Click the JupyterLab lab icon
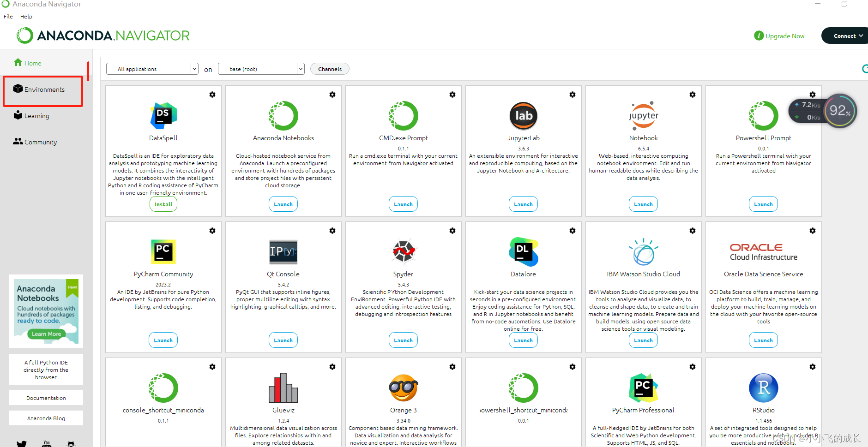 point(523,115)
